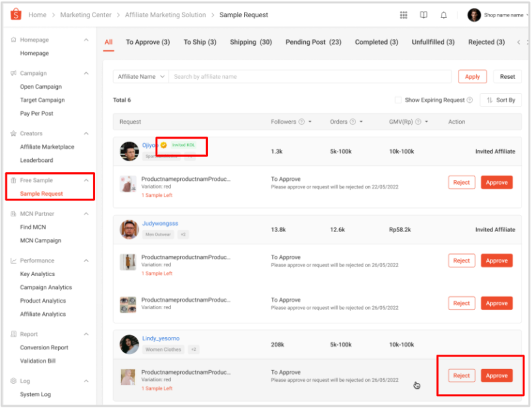The image size is (532, 408).
Task: Open the Affiliate Name filter dropdown
Action: tap(140, 76)
